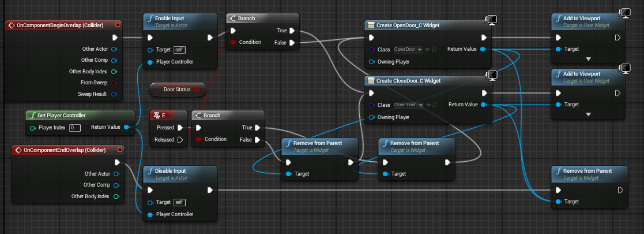644x234 pixels.
Task: Select the OnComponentEndOverlap (Collider) node title
Action: (65, 150)
